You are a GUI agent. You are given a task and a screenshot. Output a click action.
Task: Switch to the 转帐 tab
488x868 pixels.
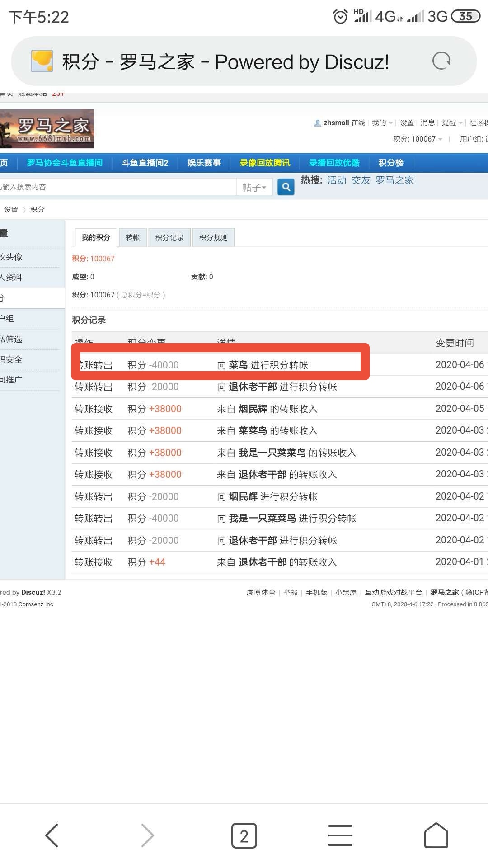coord(133,237)
